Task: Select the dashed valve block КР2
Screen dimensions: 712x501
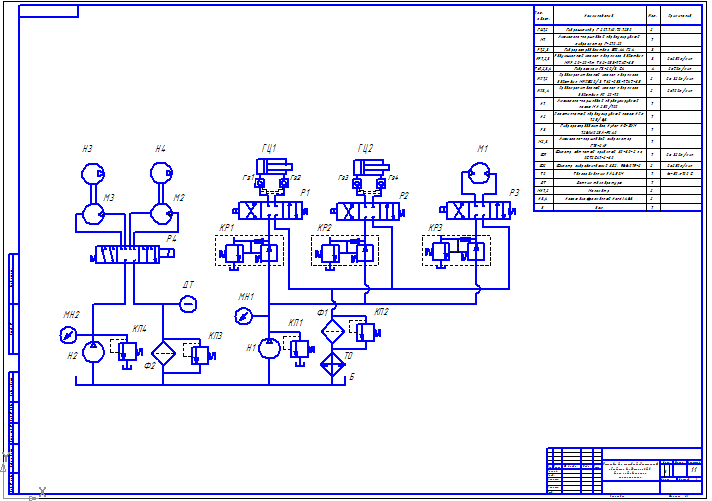Action: point(345,250)
